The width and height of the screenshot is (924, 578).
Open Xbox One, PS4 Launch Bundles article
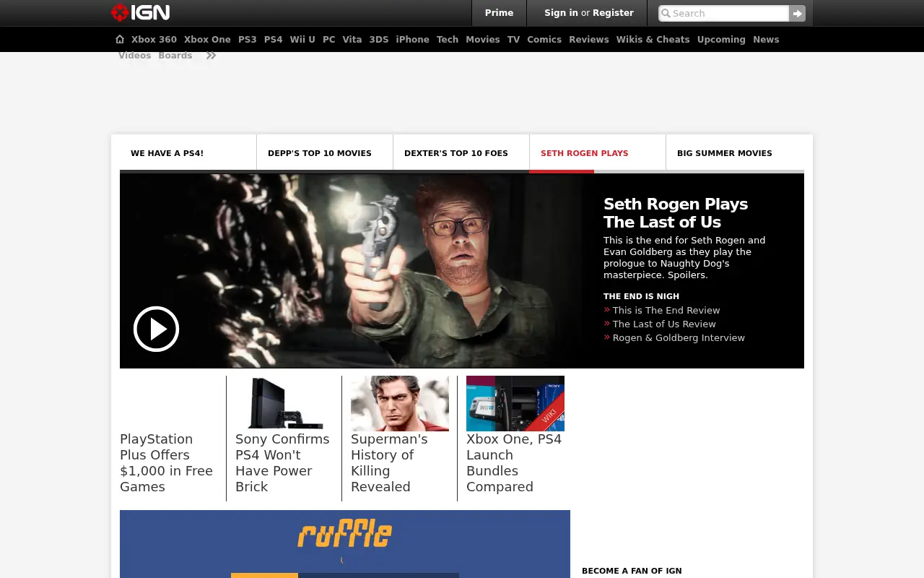(x=514, y=462)
